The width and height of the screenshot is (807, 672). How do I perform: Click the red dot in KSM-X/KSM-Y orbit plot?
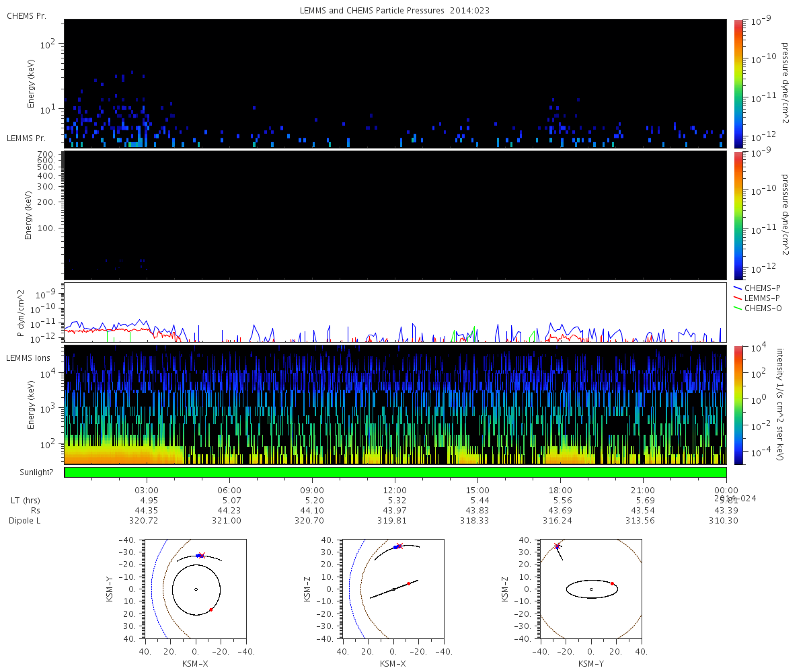tap(210, 610)
